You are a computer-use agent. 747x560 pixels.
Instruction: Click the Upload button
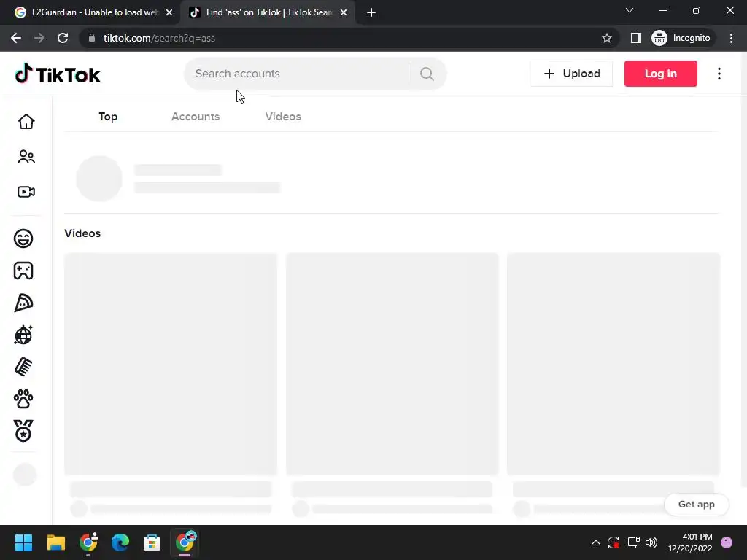point(571,74)
